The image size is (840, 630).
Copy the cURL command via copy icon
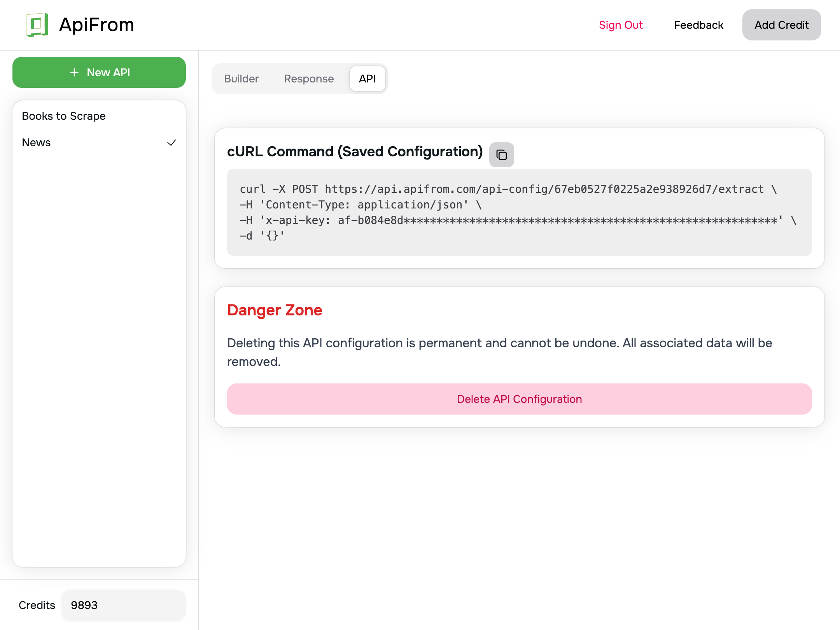[502, 155]
